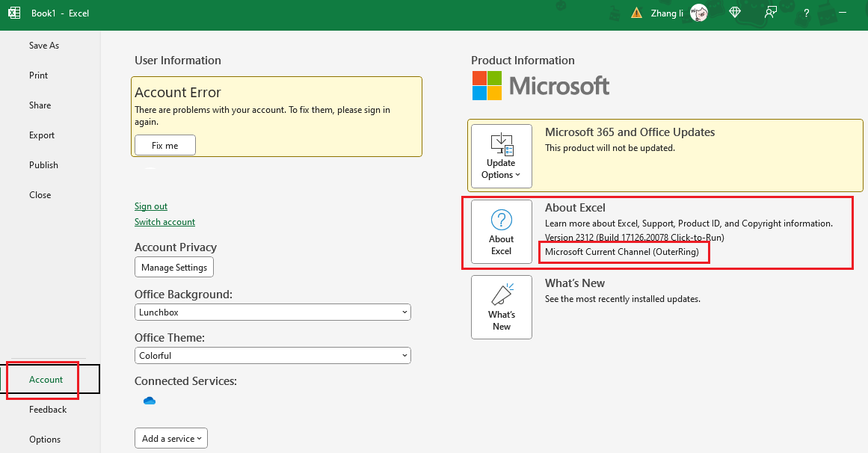
Task: Click the Sign out link
Action: coord(150,206)
